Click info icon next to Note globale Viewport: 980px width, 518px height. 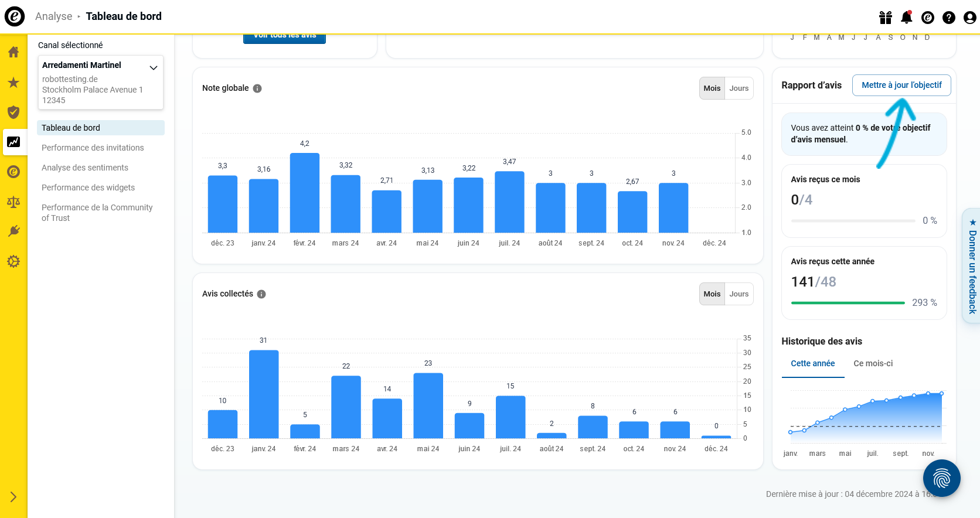click(x=257, y=88)
